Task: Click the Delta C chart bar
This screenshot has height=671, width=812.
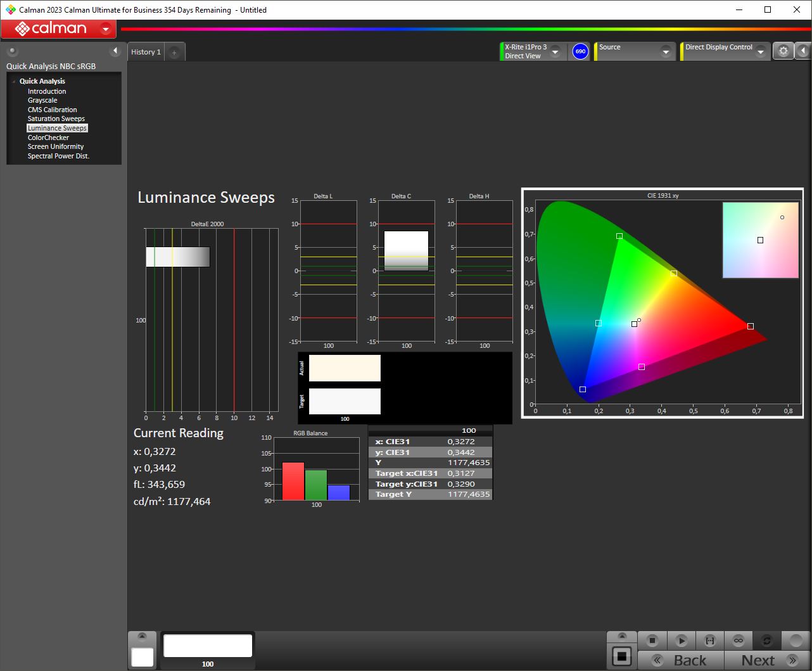Action: coord(406,251)
